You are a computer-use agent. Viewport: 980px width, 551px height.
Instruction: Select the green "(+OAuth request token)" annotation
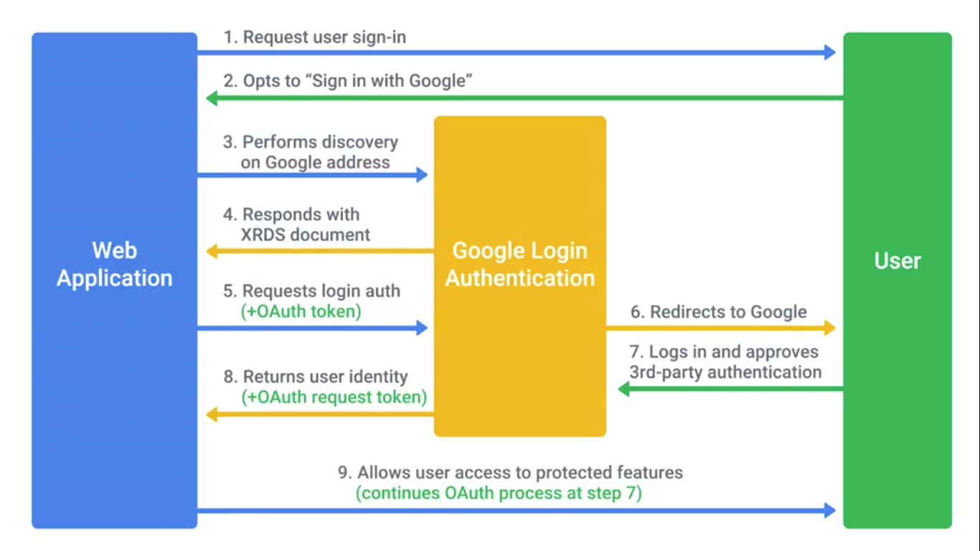[334, 397]
